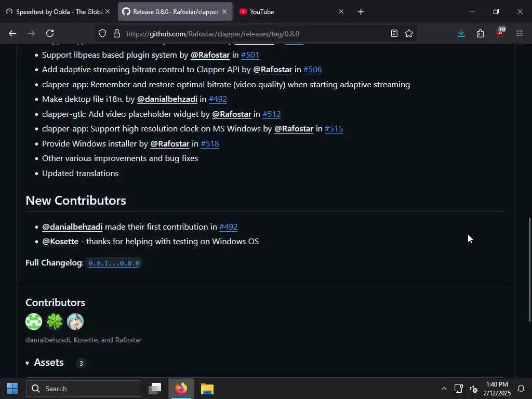Open the network tray icon
Image resolution: width=532 pixels, height=399 pixels.
point(458,389)
